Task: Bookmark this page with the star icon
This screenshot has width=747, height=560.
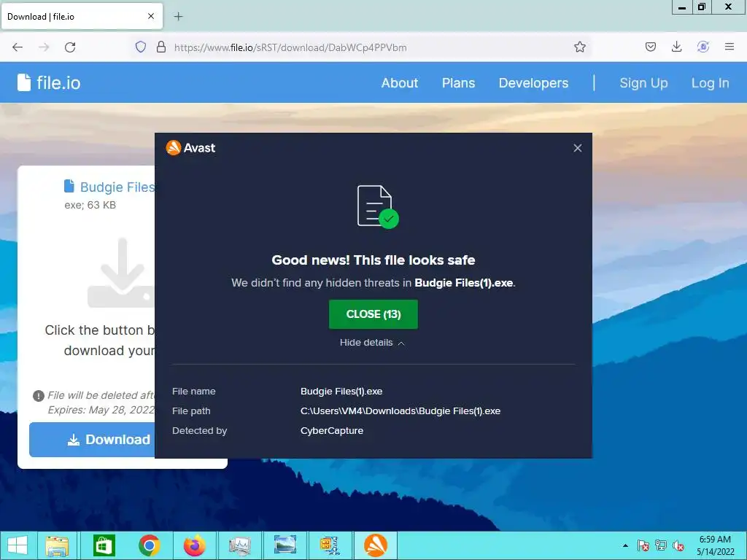Action: (580, 47)
